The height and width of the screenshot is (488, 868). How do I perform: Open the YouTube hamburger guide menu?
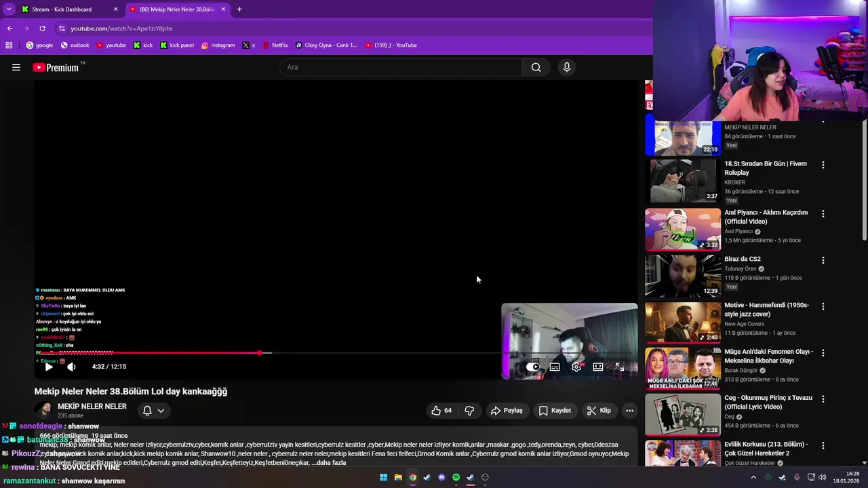pos(16,67)
